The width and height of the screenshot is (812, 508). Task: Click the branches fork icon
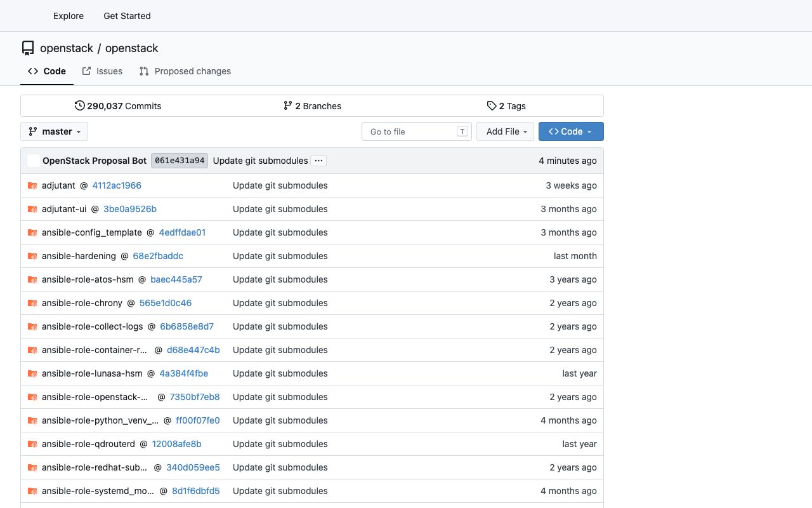click(288, 105)
